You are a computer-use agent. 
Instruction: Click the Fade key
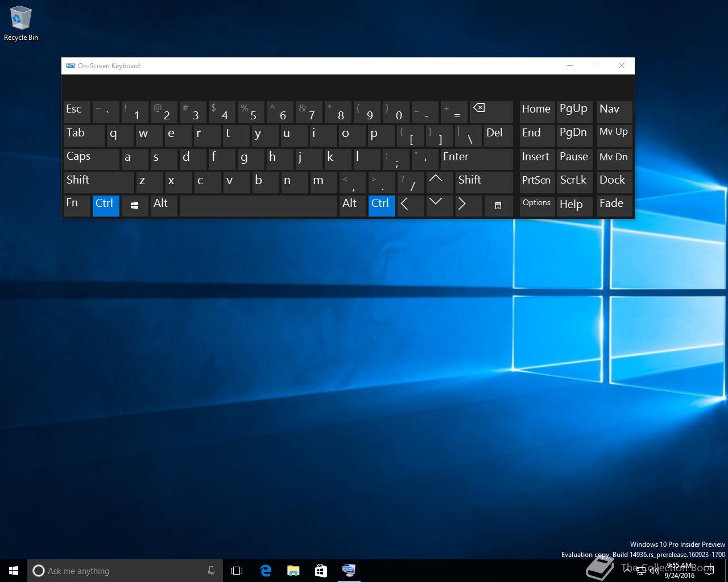point(615,206)
